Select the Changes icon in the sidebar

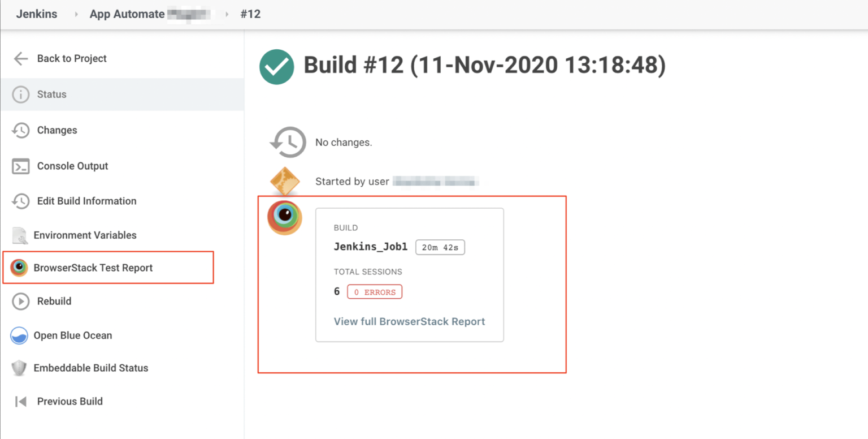[x=20, y=130]
